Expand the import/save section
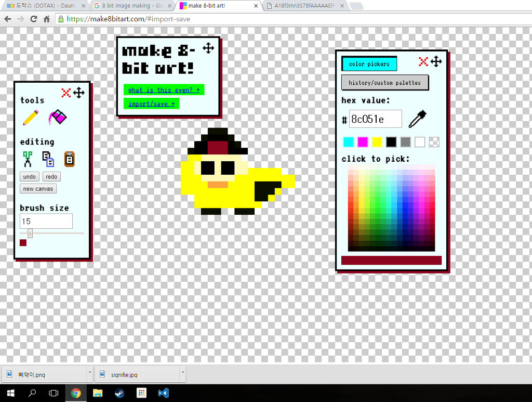Image resolution: width=532 pixels, height=402 pixels. (151, 104)
